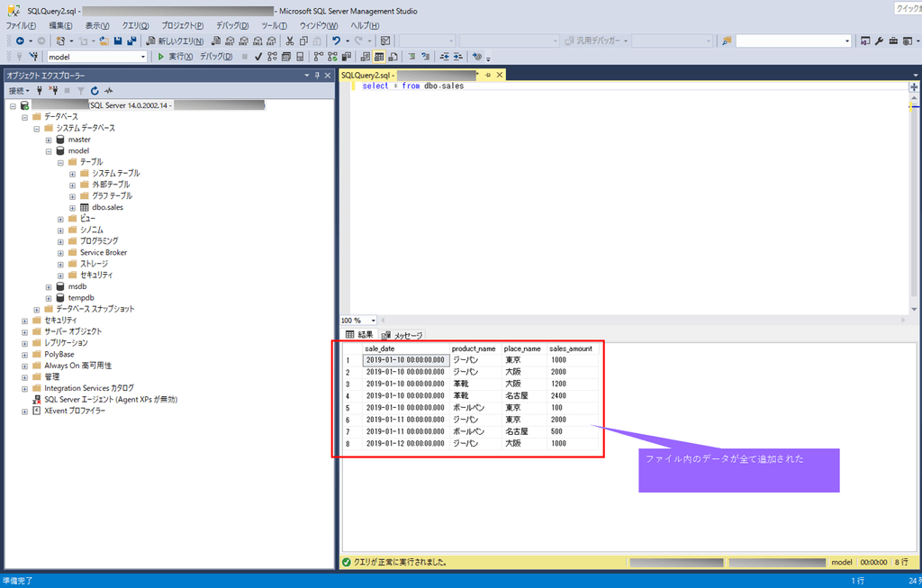This screenshot has width=922, height=588.
Task: Click the Save floppy disk icon
Action: [118, 41]
